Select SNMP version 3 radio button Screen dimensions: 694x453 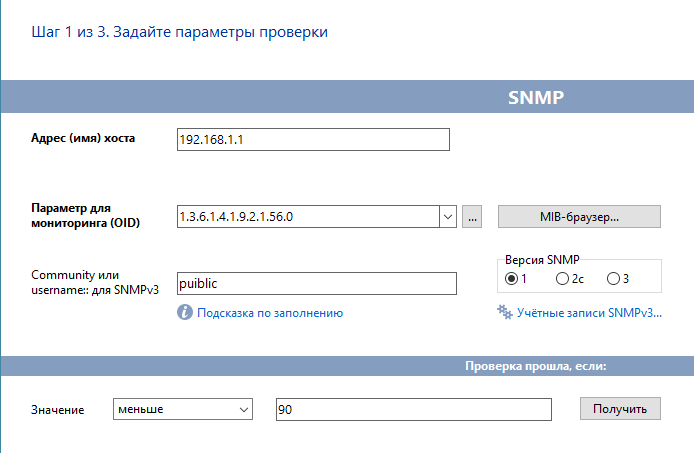[613, 279]
